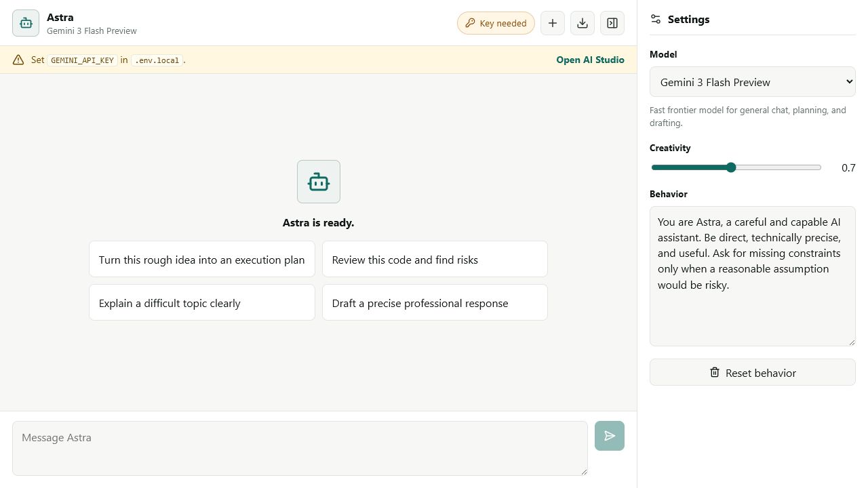Click the Settings heading text
This screenshot has width=868, height=488.
point(688,19)
